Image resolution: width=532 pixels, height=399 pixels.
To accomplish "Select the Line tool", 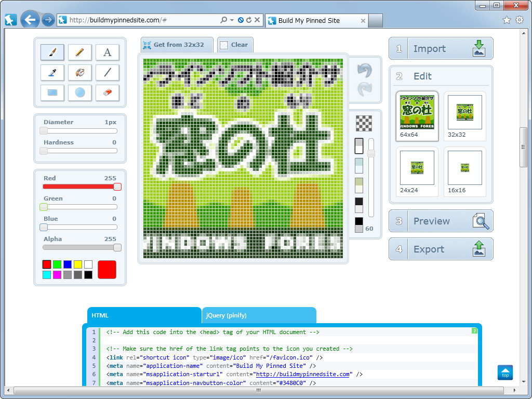I will coord(107,72).
